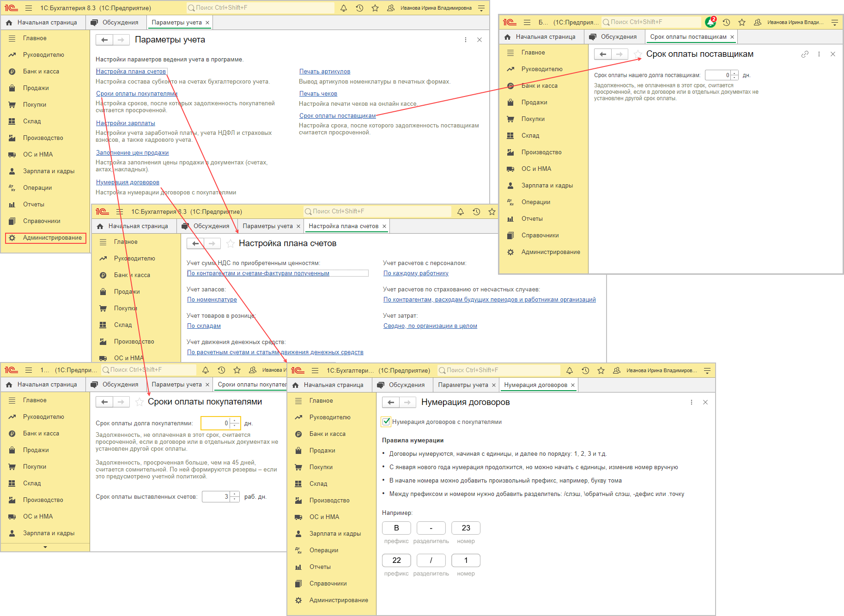
Task: Select dash separator example button
Action: coord(431,528)
